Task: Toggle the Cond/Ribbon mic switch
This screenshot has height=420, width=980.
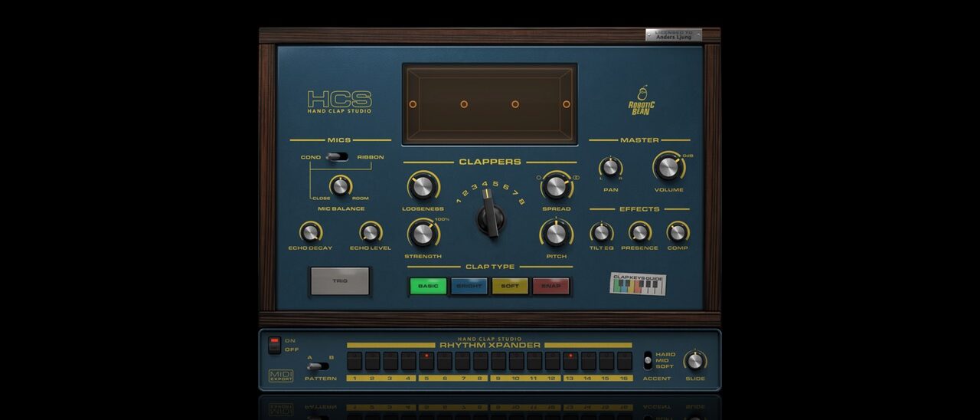Action: pyautogui.click(x=337, y=157)
